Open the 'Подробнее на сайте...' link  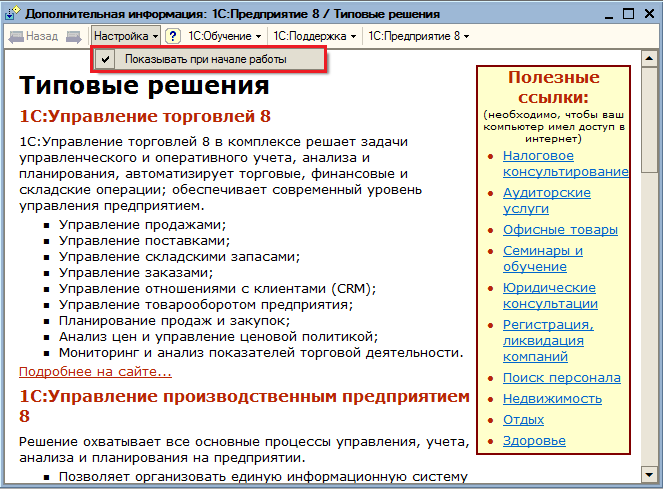tap(96, 371)
